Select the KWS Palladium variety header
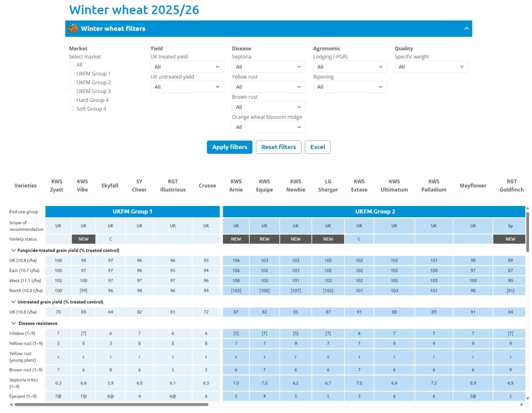The width and height of the screenshot is (532, 413). [434, 186]
